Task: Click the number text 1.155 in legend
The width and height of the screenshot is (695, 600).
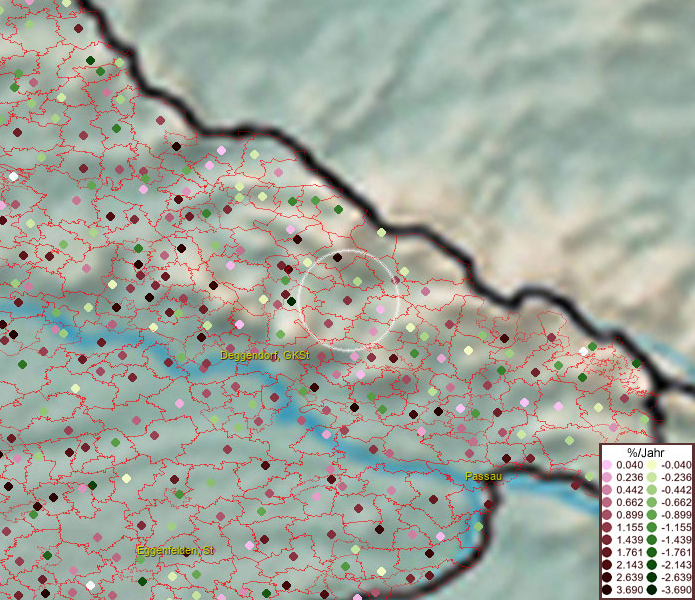Action: [x=629, y=527]
